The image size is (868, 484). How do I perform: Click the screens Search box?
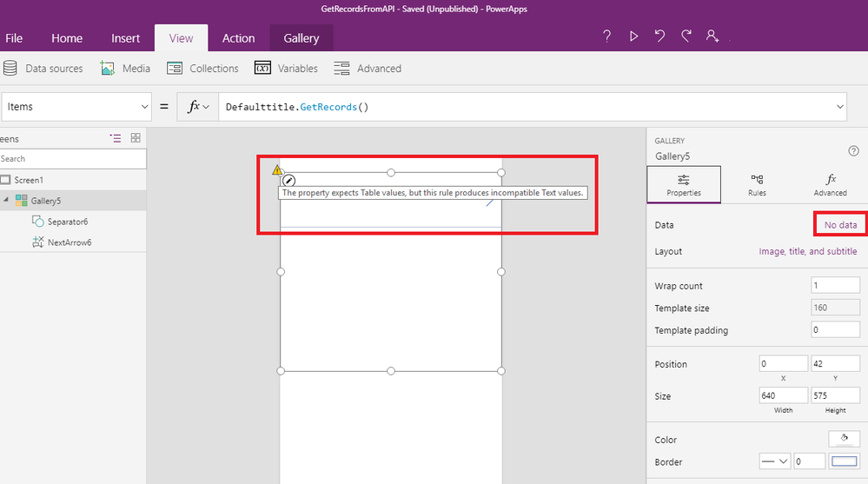(x=72, y=158)
